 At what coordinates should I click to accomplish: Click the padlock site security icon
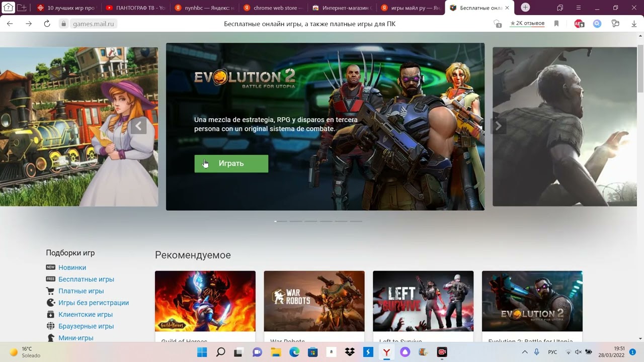pos(63,24)
